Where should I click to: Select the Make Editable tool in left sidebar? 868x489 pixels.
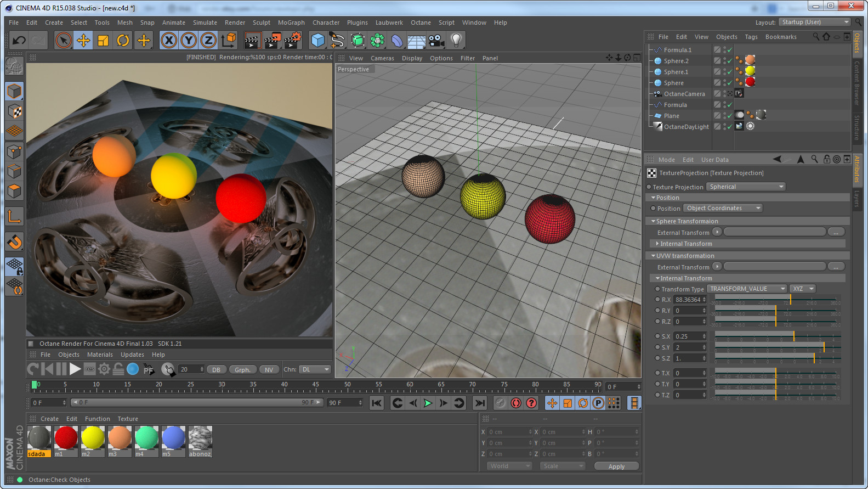pos(14,66)
